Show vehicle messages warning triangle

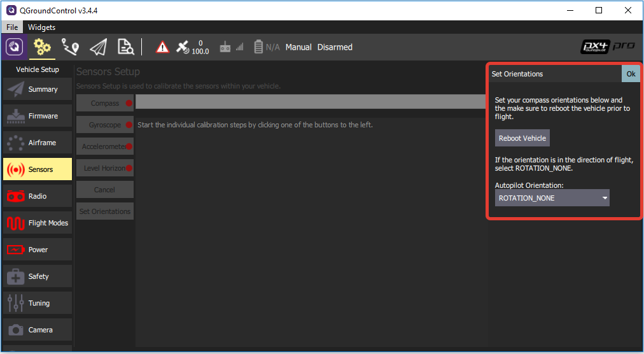pos(162,47)
